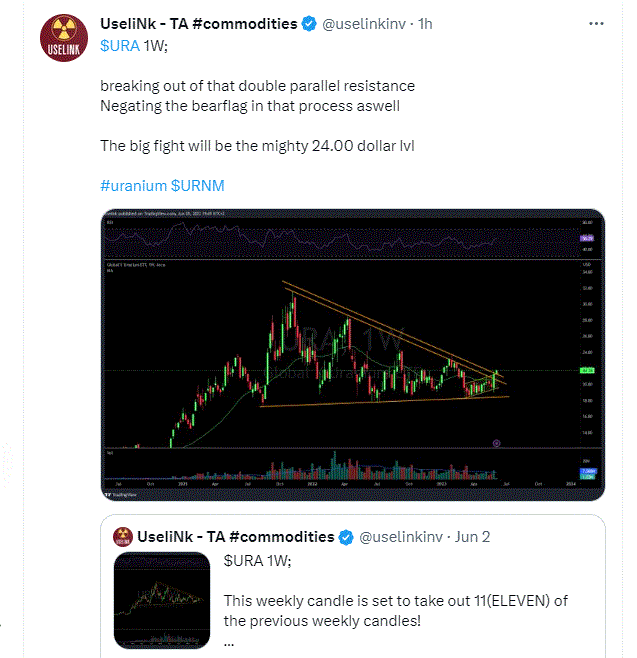Open the $URNM cashtag

pyautogui.click(x=198, y=185)
